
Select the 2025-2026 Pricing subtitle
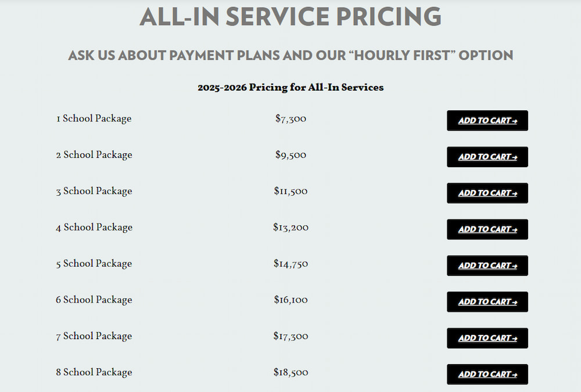[x=290, y=87]
